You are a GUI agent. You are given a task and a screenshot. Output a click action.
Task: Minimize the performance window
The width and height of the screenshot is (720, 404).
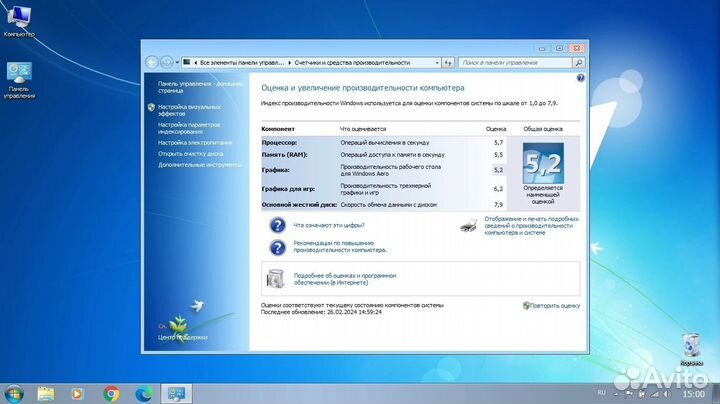coord(542,48)
